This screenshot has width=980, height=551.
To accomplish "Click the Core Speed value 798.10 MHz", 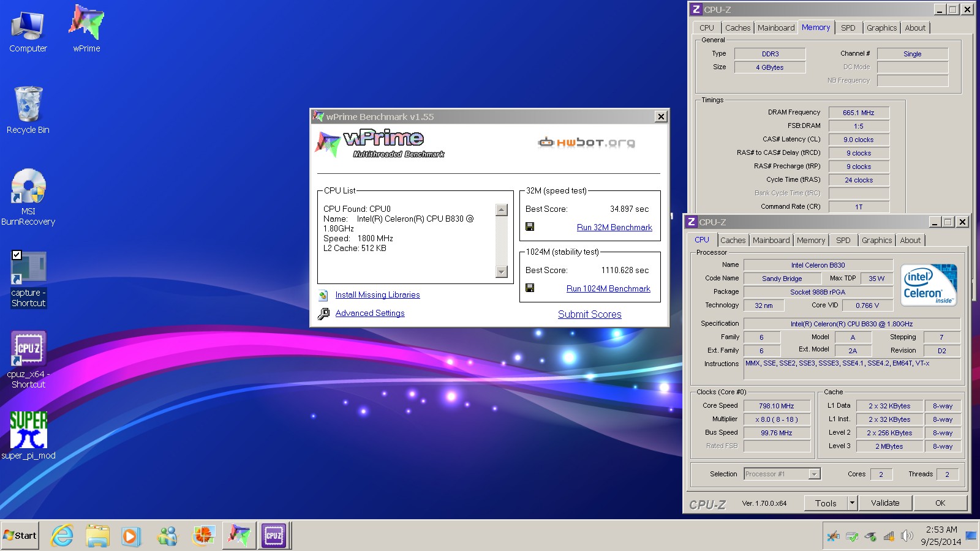I will click(777, 406).
